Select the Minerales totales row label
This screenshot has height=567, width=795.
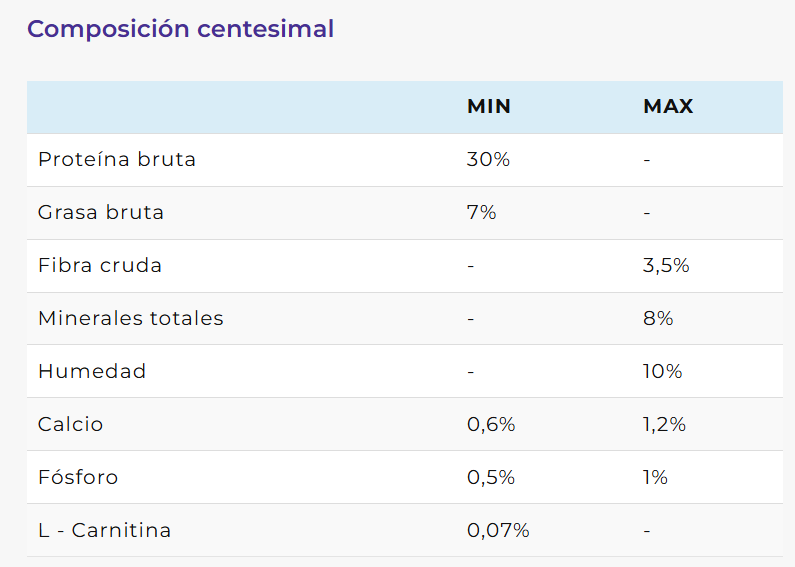pos(131,319)
